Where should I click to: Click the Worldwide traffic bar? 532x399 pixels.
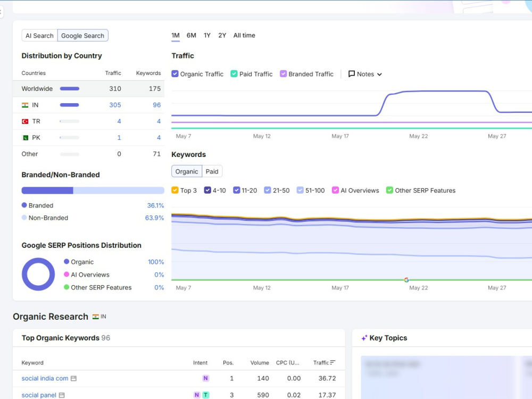[70, 88]
